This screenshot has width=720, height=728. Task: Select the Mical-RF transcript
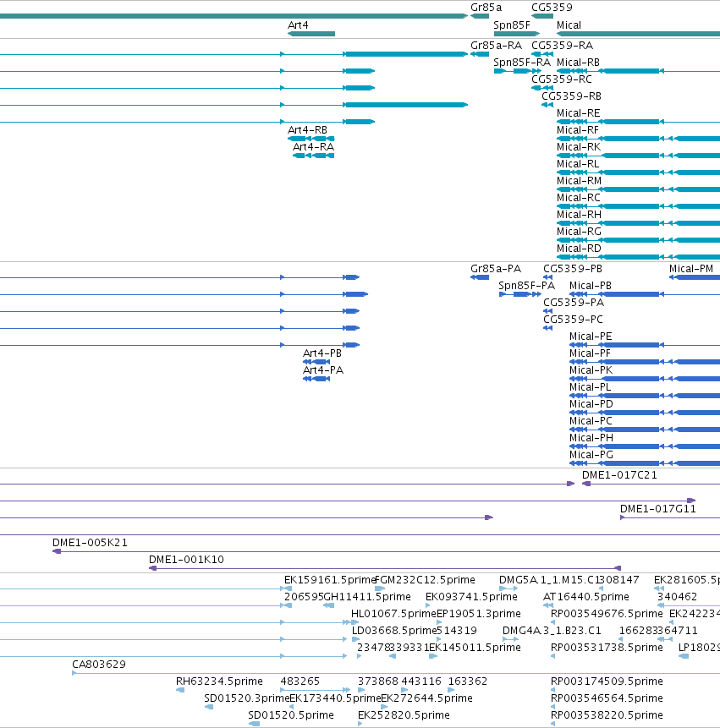point(638,139)
